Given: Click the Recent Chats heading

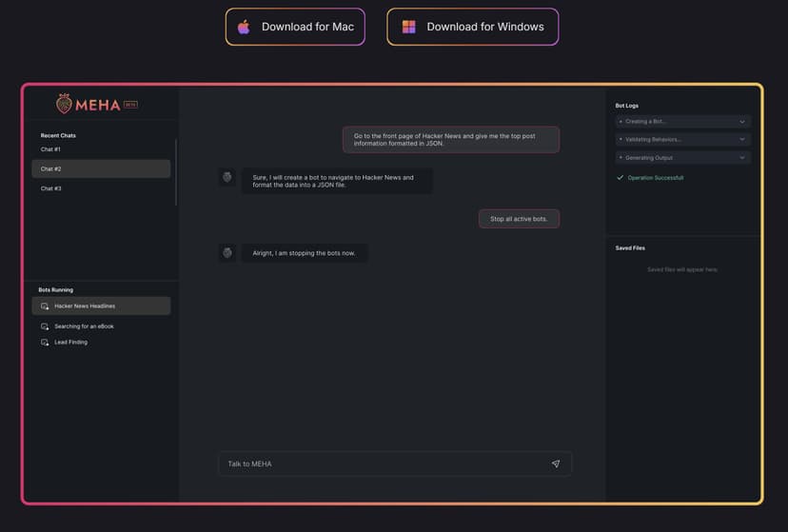Looking at the screenshot, I should tap(58, 136).
